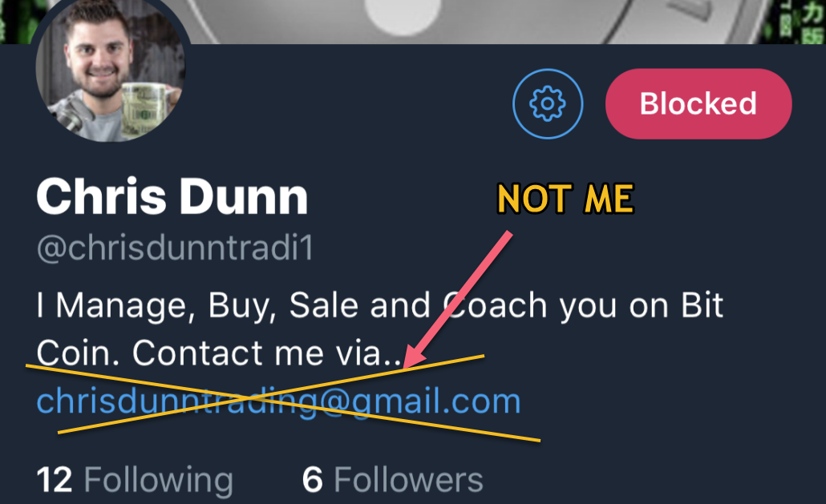Click the pink arrow pointing at email
This screenshot has height=504, width=826.
(457, 300)
